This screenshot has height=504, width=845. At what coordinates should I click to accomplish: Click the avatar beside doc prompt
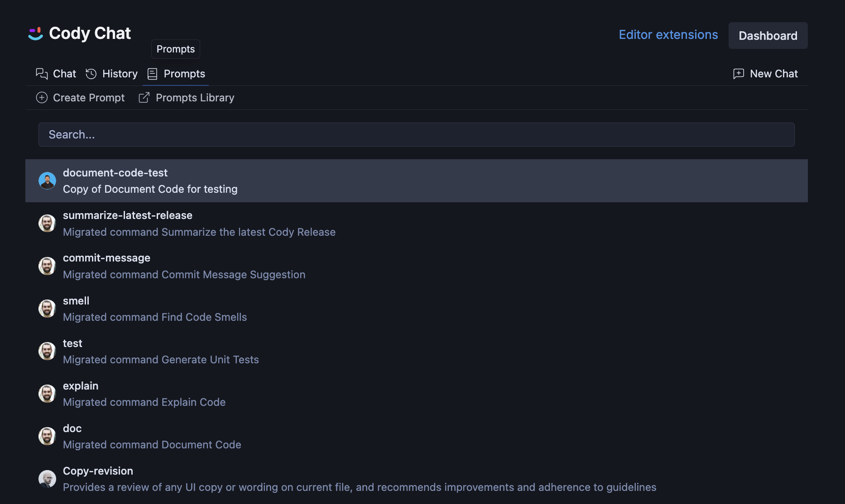tap(47, 436)
